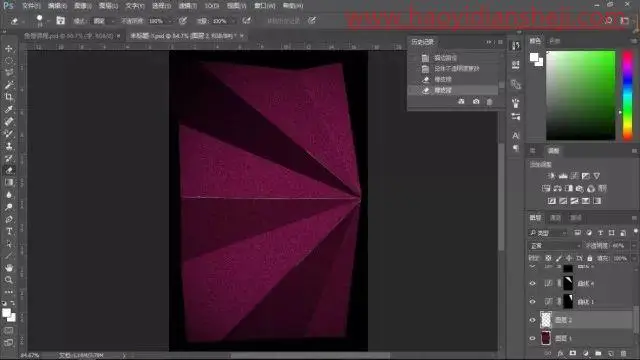Open the 编辑 Edit menu

point(57,6)
